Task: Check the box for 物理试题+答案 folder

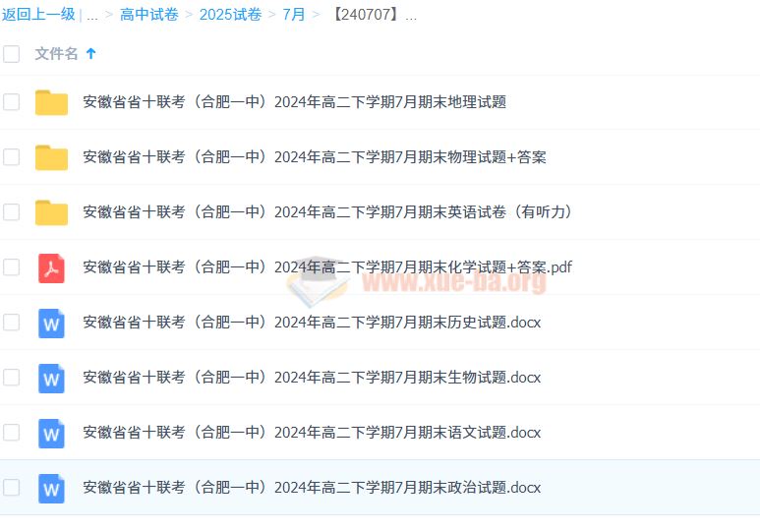Action: click(x=11, y=157)
